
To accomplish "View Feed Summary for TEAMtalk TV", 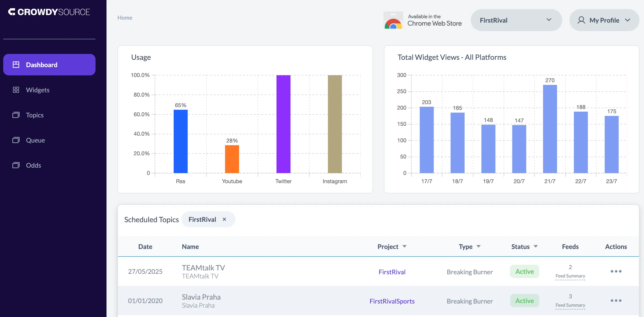I will tap(570, 276).
